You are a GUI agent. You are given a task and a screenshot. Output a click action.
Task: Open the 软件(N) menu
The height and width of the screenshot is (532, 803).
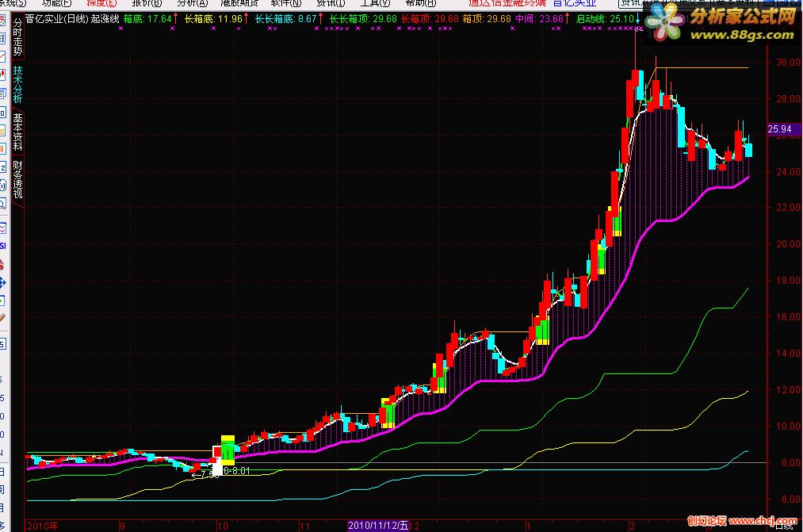coord(285,3)
